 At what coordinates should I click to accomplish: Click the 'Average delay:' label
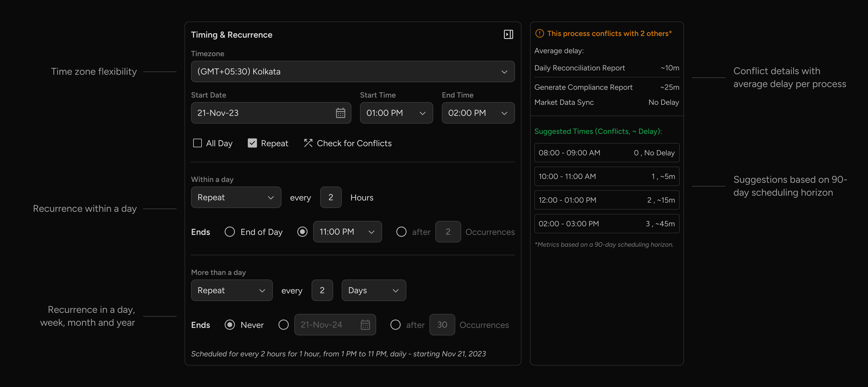559,51
